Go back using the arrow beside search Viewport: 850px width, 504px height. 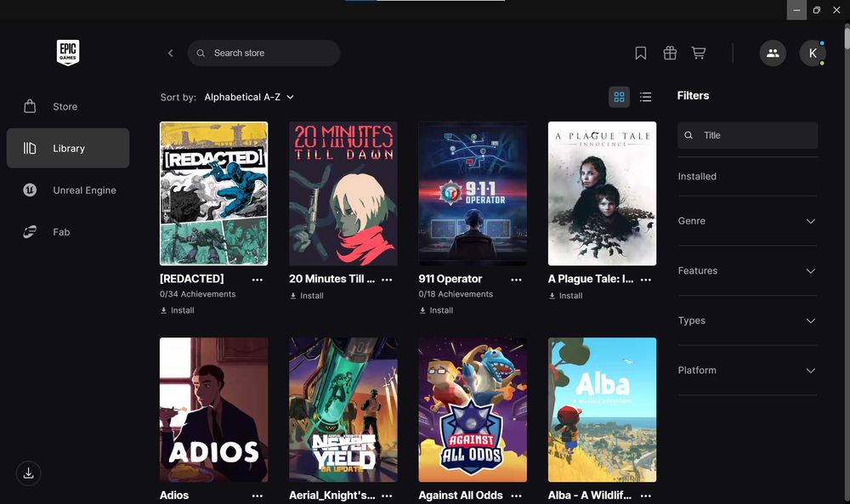[x=170, y=53]
